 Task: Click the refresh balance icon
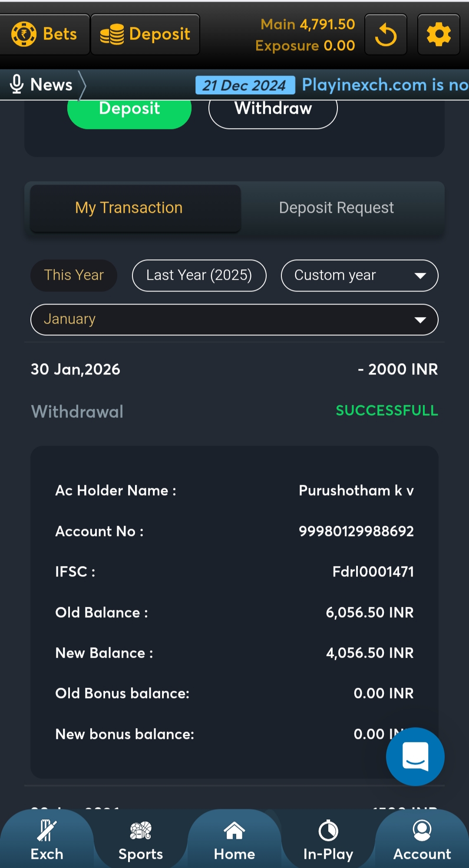point(386,35)
